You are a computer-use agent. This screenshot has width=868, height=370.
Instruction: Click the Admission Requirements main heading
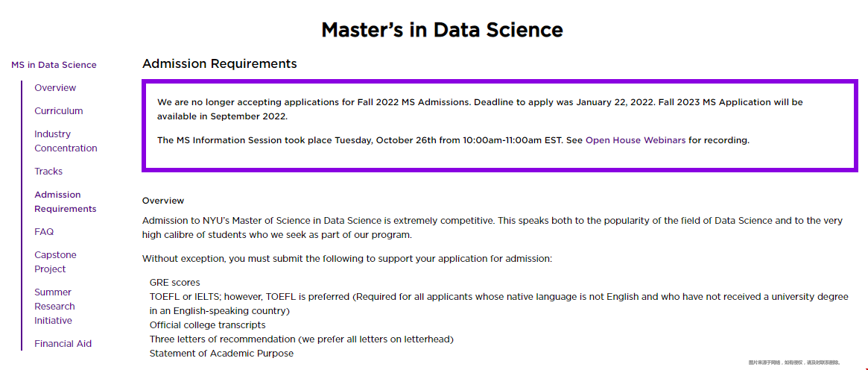[x=220, y=63]
